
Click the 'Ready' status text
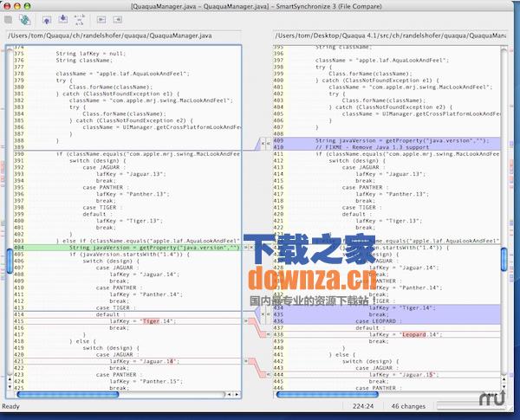(11, 406)
